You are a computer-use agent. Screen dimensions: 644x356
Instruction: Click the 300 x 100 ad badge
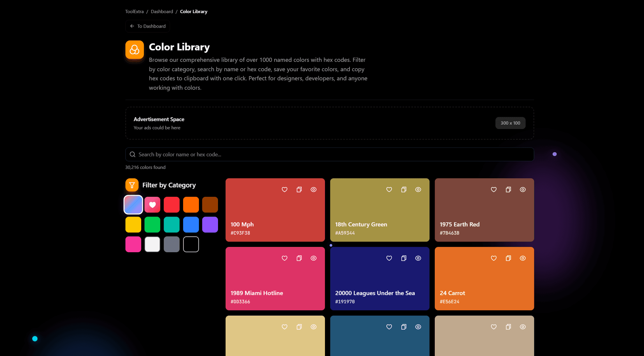[510, 123]
